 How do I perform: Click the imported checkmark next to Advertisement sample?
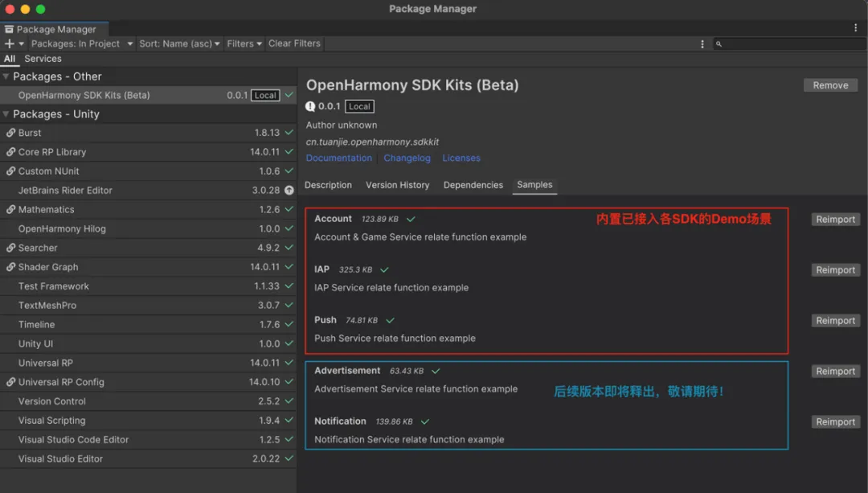point(436,371)
